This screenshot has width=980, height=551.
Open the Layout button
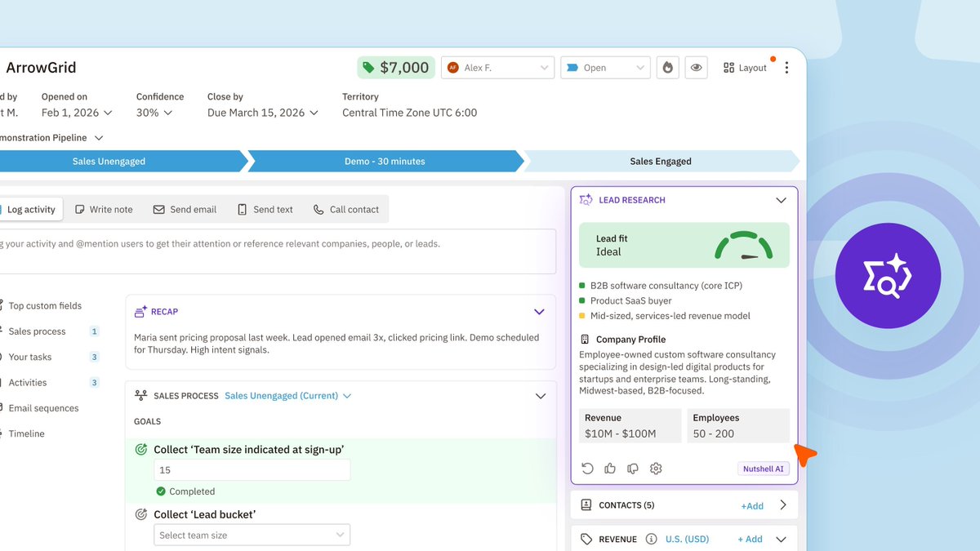[x=745, y=68]
